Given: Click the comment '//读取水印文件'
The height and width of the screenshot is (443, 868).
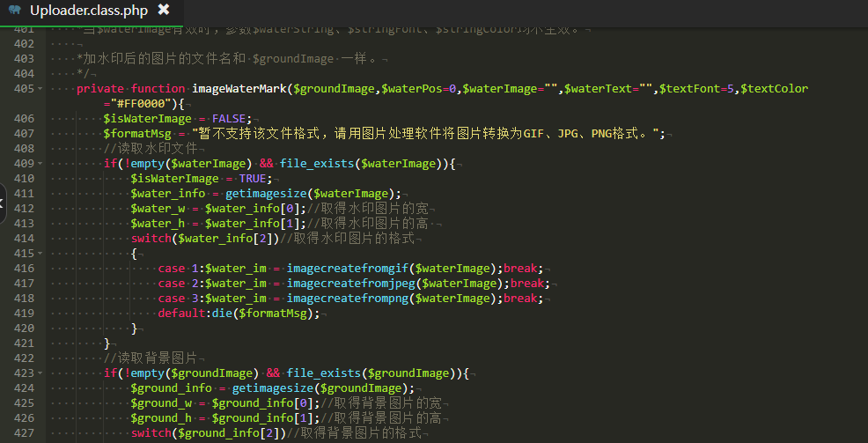Looking at the screenshot, I should click(x=151, y=149).
